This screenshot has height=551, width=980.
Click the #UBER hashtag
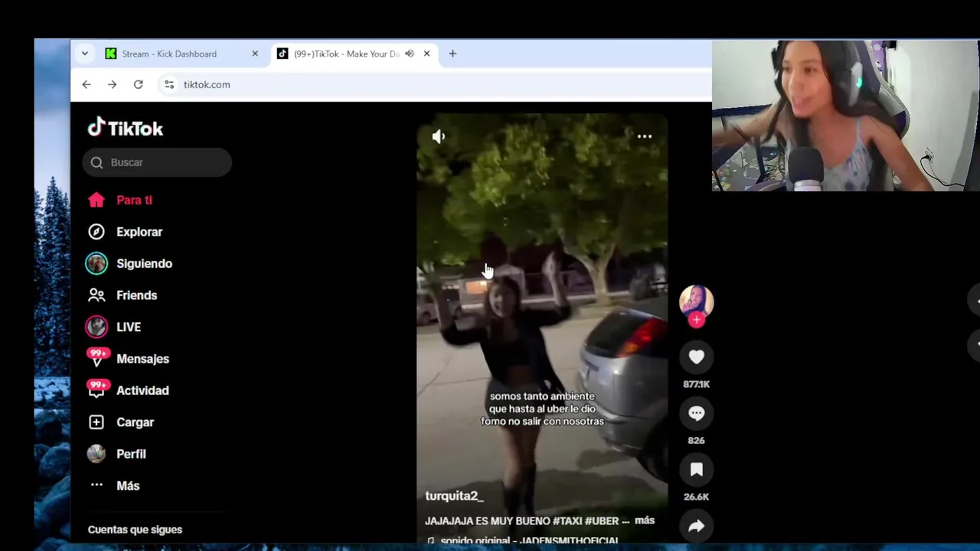[x=602, y=521]
